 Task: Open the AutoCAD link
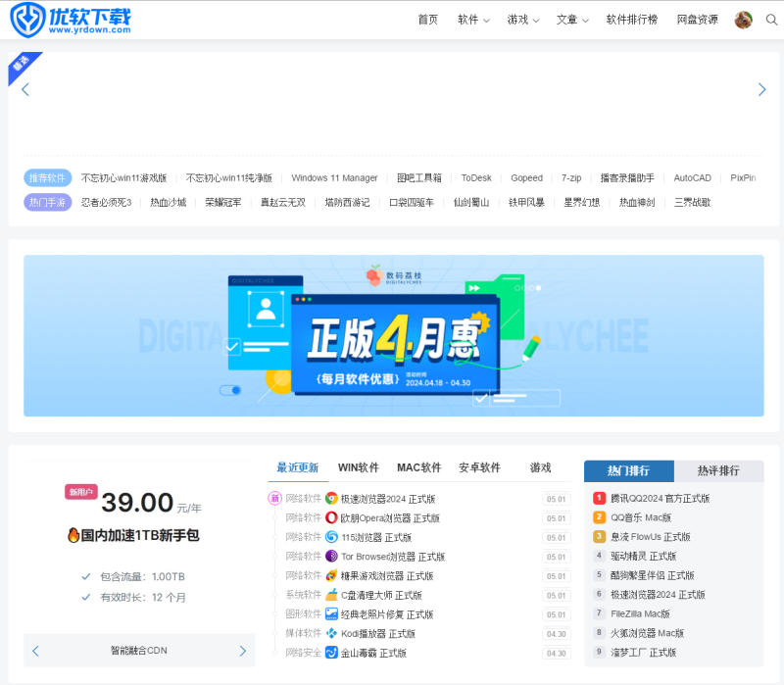click(x=692, y=178)
